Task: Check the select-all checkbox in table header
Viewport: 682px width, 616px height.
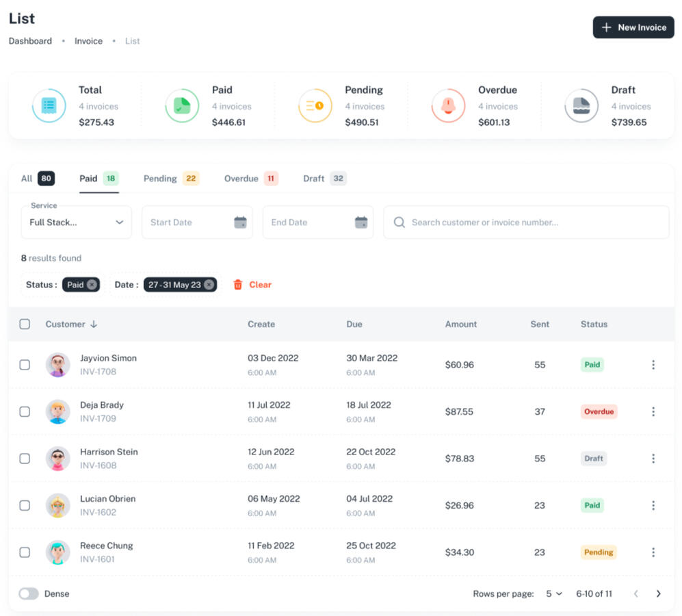Action: pyautogui.click(x=25, y=324)
